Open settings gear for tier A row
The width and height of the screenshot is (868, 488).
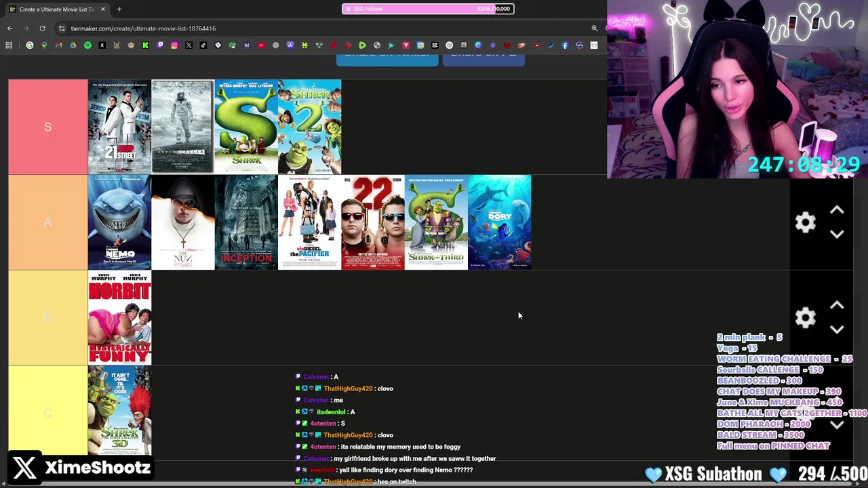pos(805,222)
